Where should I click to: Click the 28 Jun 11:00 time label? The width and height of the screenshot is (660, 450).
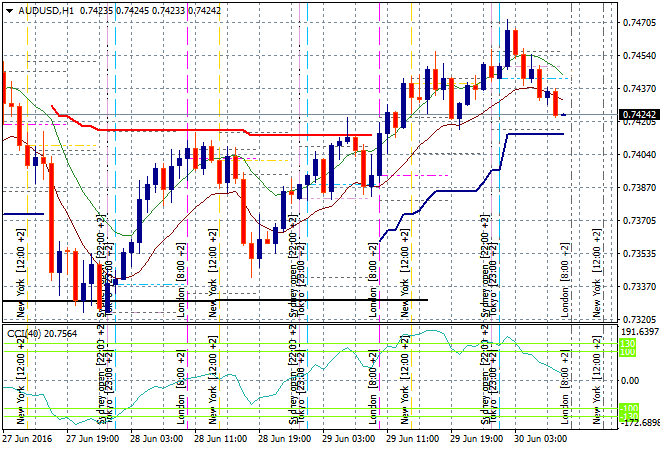220,439
